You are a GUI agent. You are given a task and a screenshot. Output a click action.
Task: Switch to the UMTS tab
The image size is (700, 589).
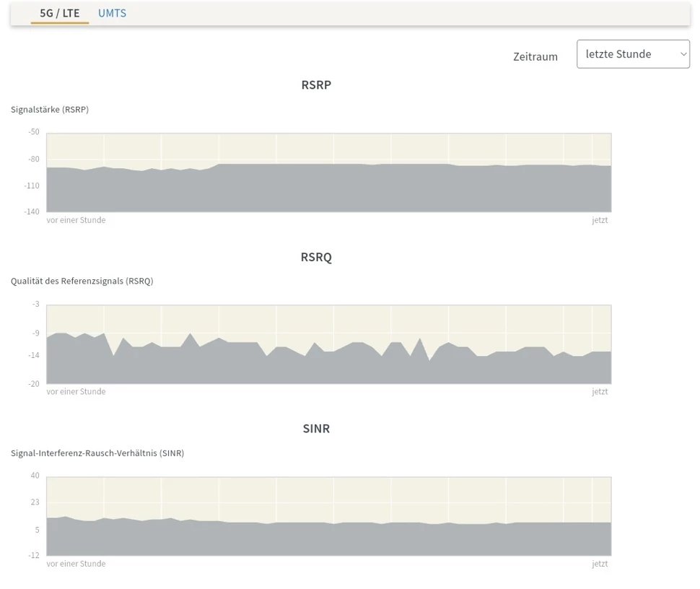point(112,13)
